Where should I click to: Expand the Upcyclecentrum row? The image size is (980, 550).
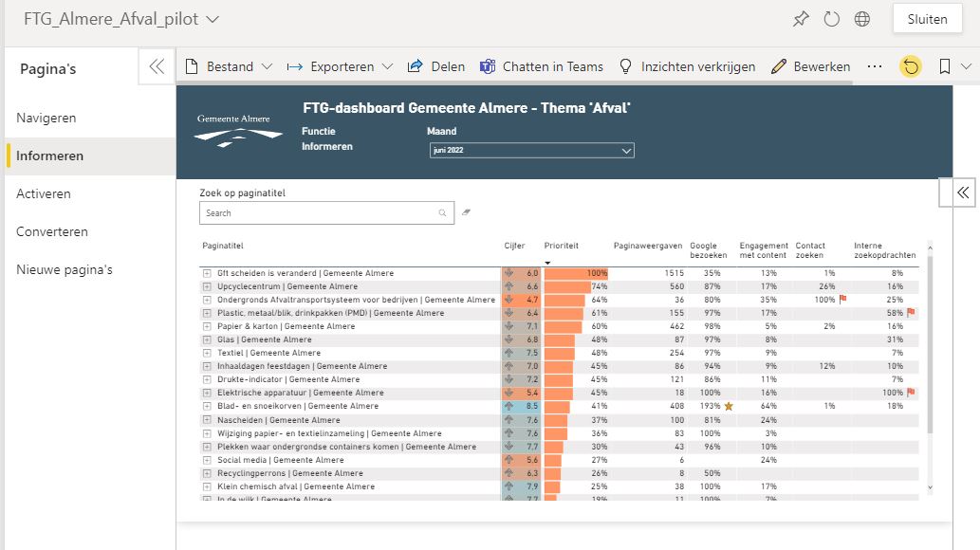[x=207, y=286]
